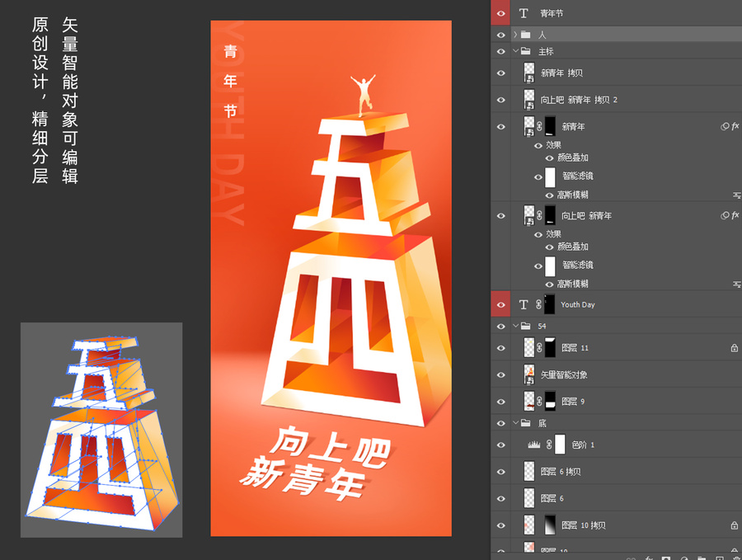Viewport: 742px width, 560px height.
Task: Click the mask link icon on layer 新青年
Action: 539,126
